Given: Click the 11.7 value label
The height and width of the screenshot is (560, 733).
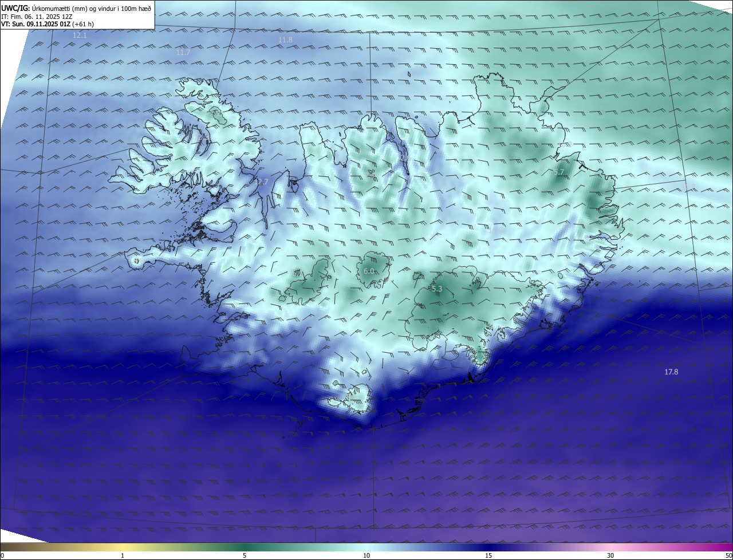Looking at the screenshot, I should click(183, 53).
